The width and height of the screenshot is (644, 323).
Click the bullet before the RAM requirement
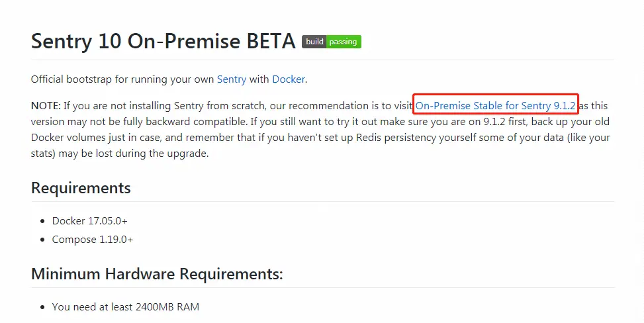coord(43,307)
